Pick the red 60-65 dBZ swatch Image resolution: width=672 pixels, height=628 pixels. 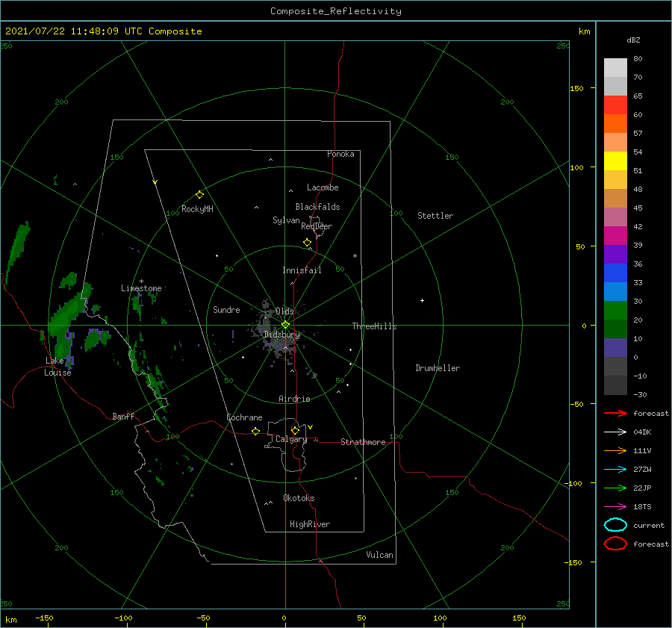(x=615, y=105)
